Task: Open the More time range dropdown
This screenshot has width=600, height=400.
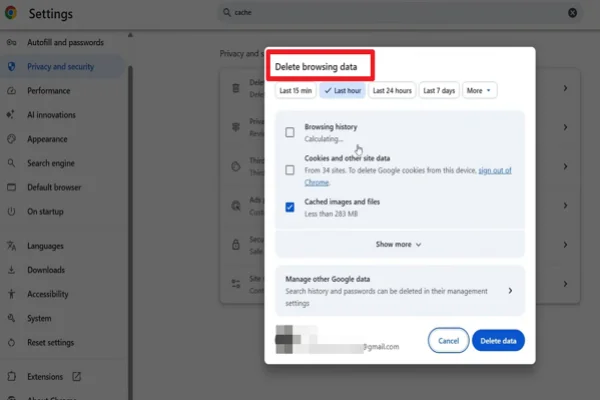Action: (x=479, y=91)
